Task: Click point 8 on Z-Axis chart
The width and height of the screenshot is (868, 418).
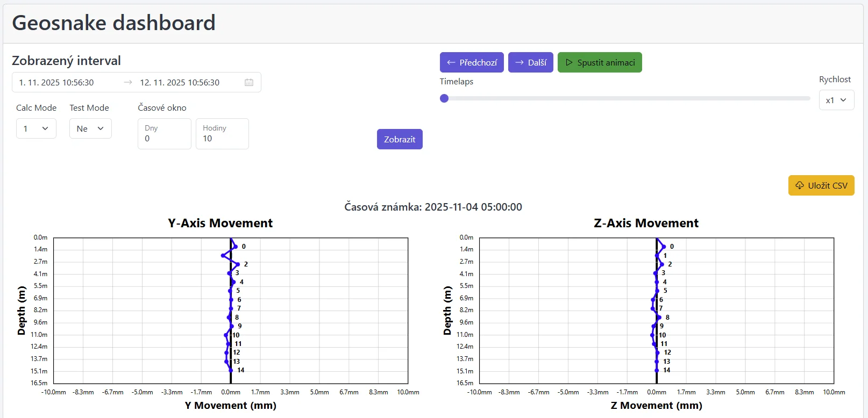Action: pyautogui.click(x=659, y=318)
